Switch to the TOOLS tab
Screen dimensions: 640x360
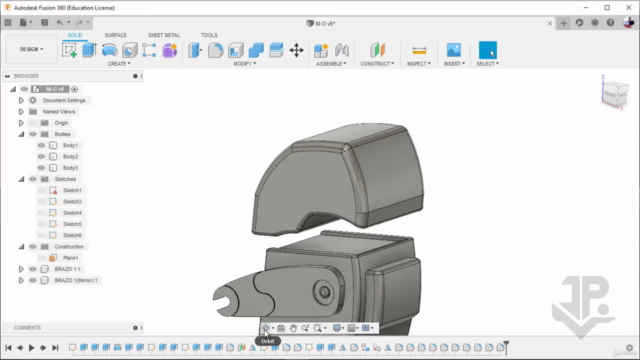[x=209, y=35]
